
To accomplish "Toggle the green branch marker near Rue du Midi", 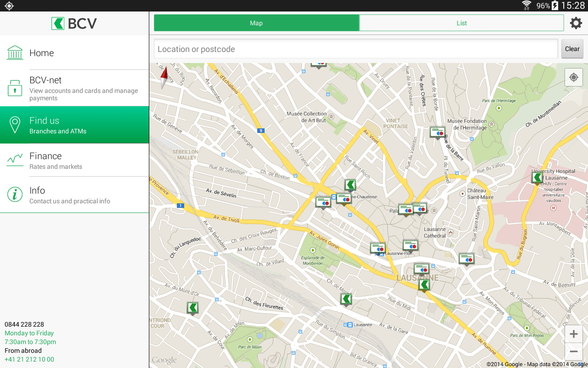I will pyautogui.click(x=424, y=285).
